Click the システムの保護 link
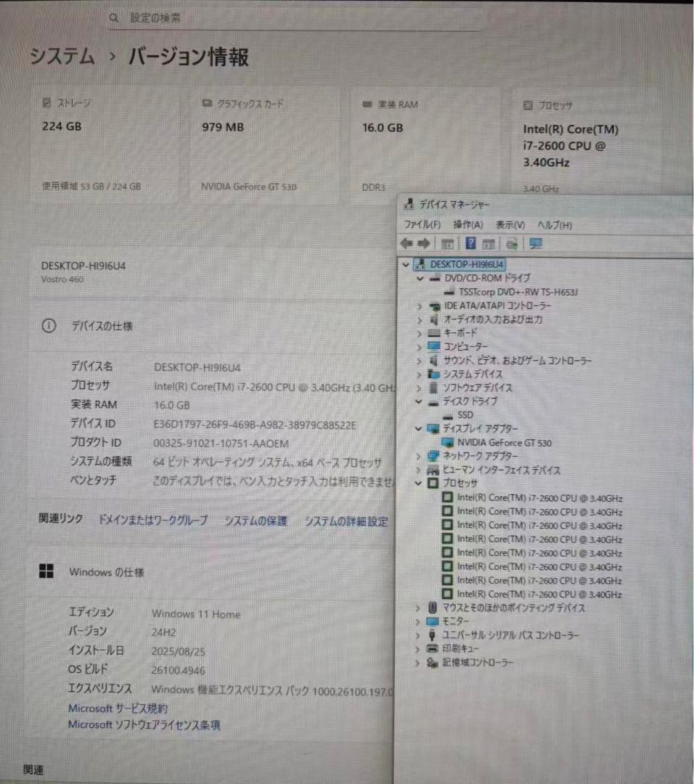The image size is (694, 784). point(258,521)
